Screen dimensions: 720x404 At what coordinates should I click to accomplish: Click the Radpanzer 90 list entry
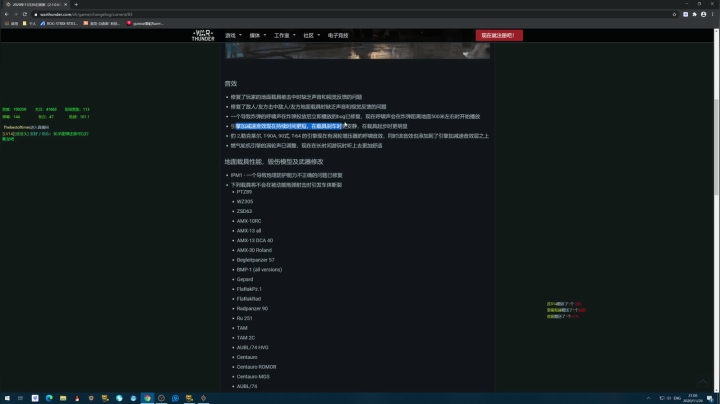click(x=252, y=309)
